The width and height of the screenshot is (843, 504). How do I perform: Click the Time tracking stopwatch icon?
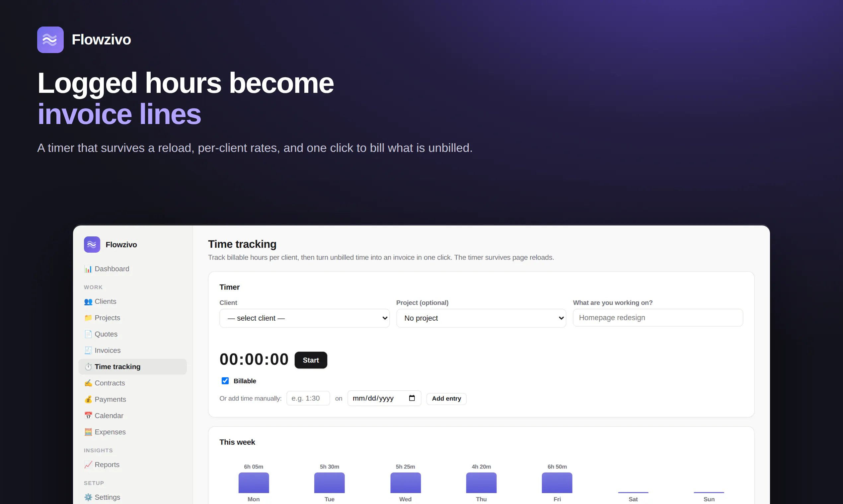click(88, 367)
